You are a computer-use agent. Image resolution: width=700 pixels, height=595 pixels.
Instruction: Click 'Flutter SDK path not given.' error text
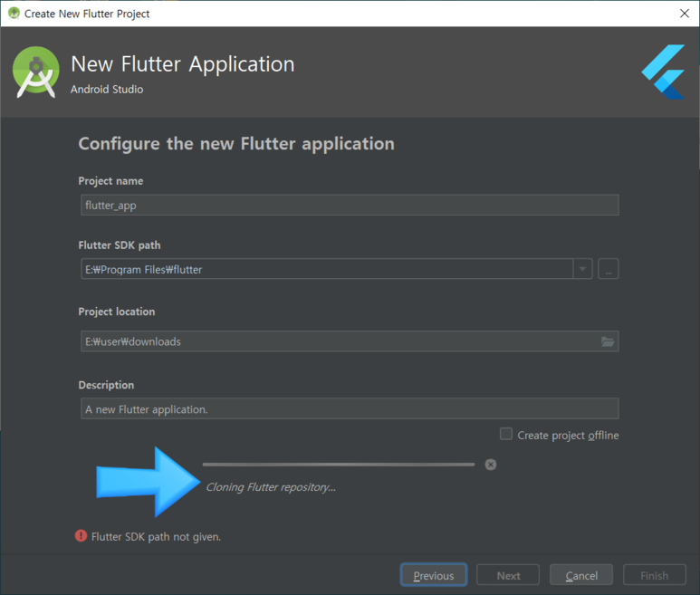point(156,536)
